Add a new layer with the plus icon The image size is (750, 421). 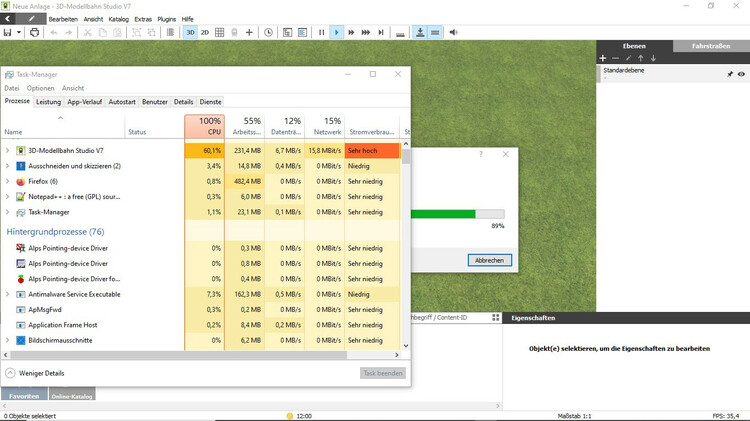point(603,58)
